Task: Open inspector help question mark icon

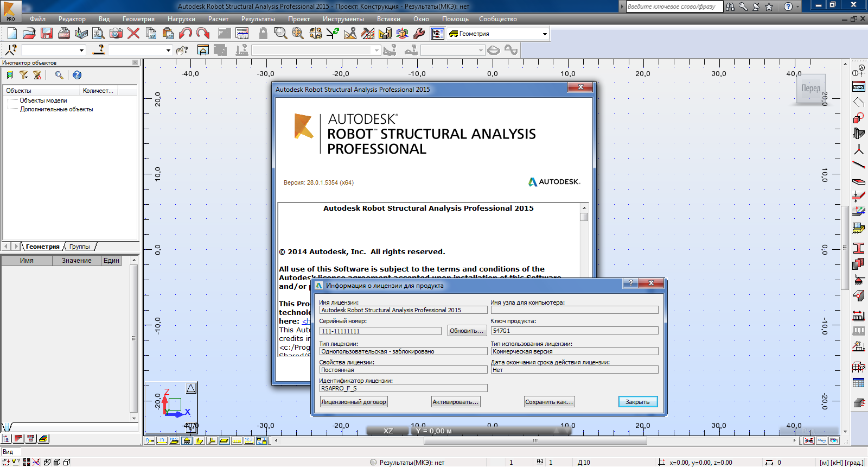Action: 77,75
